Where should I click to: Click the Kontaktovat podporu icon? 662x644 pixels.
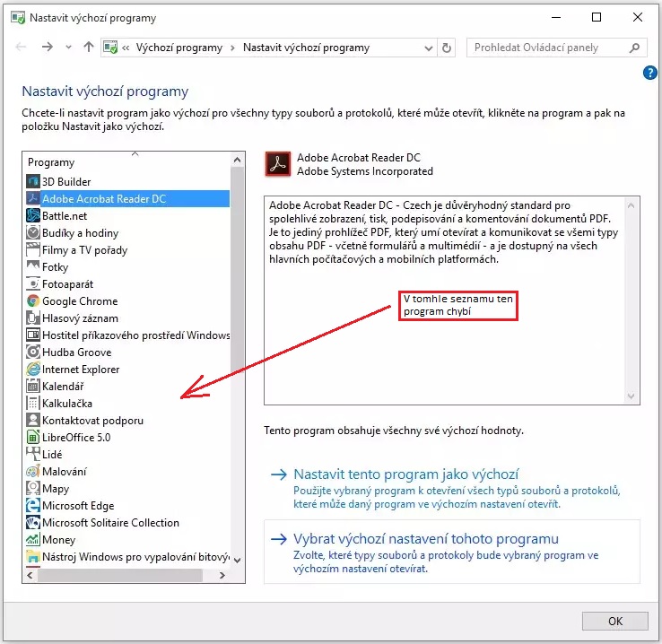point(33,421)
